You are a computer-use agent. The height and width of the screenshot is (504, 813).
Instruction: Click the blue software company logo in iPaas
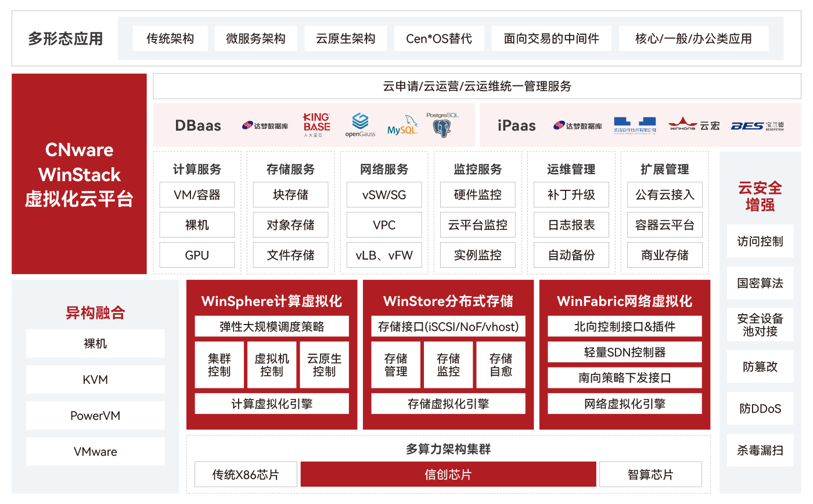tap(635, 125)
